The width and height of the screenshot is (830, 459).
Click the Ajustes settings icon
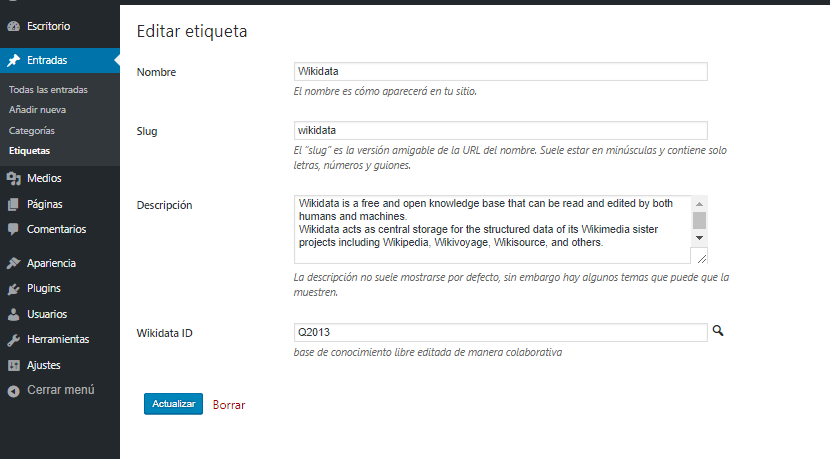(x=14, y=365)
